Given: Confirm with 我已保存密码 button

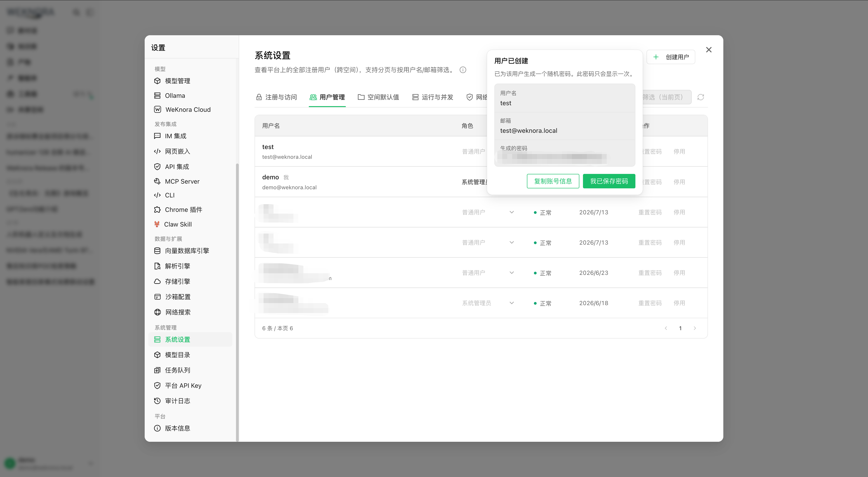Looking at the screenshot, I should [609, 181].
